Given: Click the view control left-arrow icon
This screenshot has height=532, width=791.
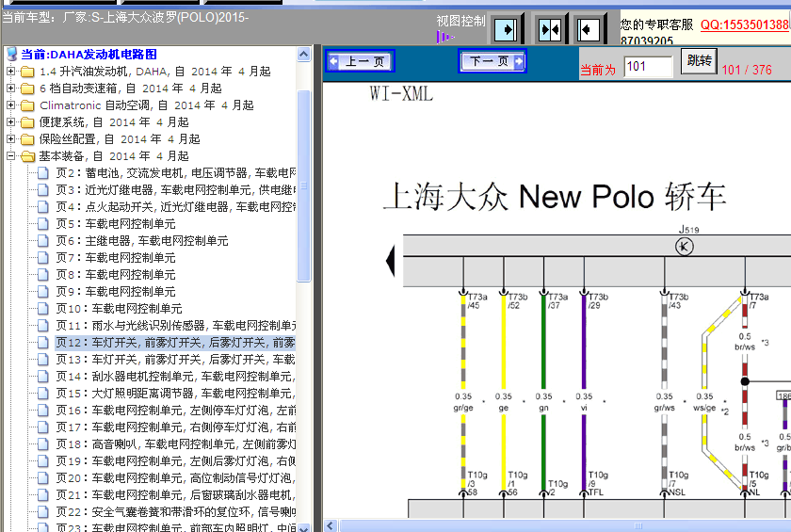Looking at the screenshot, I should [588, 30].
